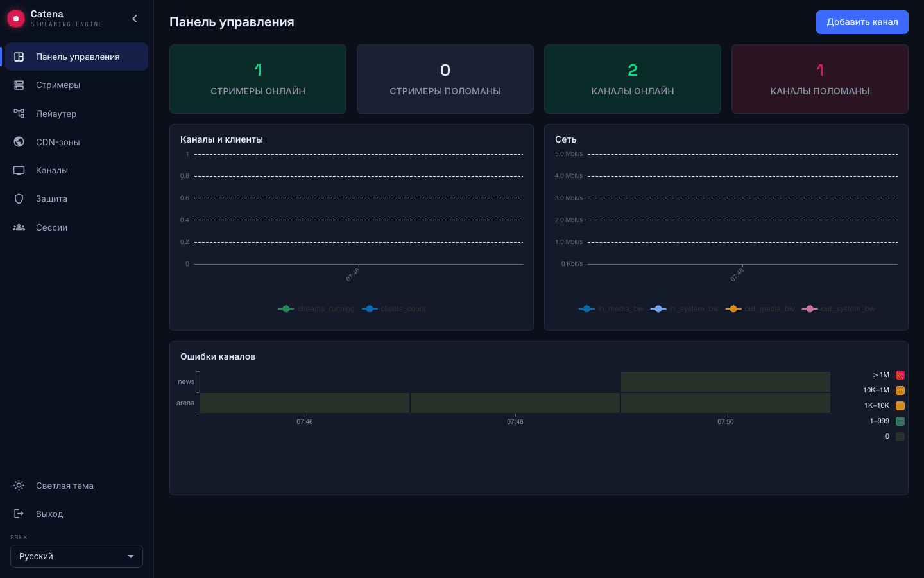Click the Лейаутер tree icon
The image size is (924, 578).
coord(19,114)
